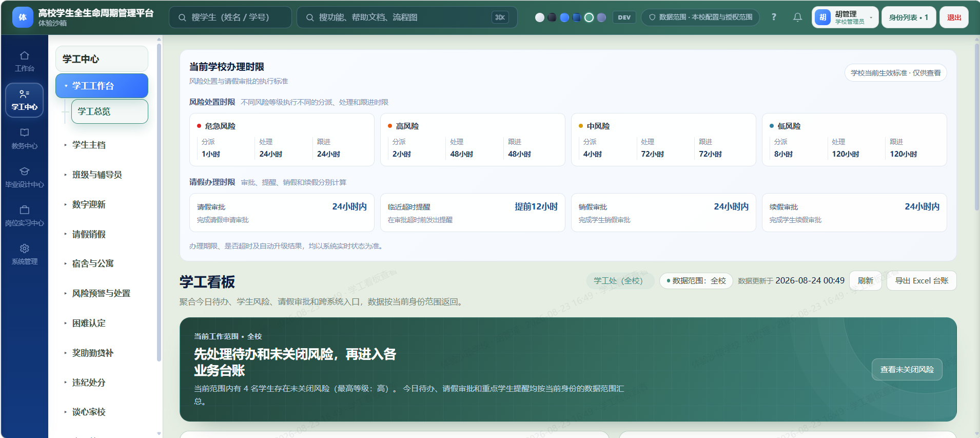Open the 学工总览 submenu item
The height and width of the screenshot is (438, 980).
point(109,111)
